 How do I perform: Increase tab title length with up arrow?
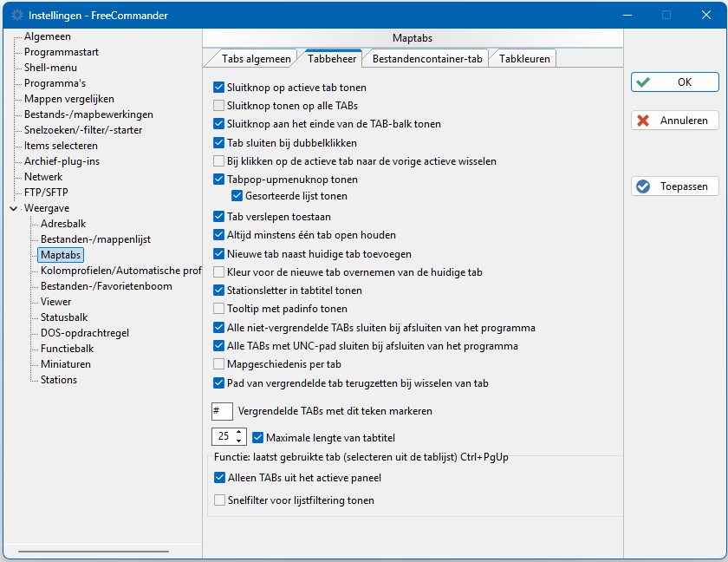238,433
